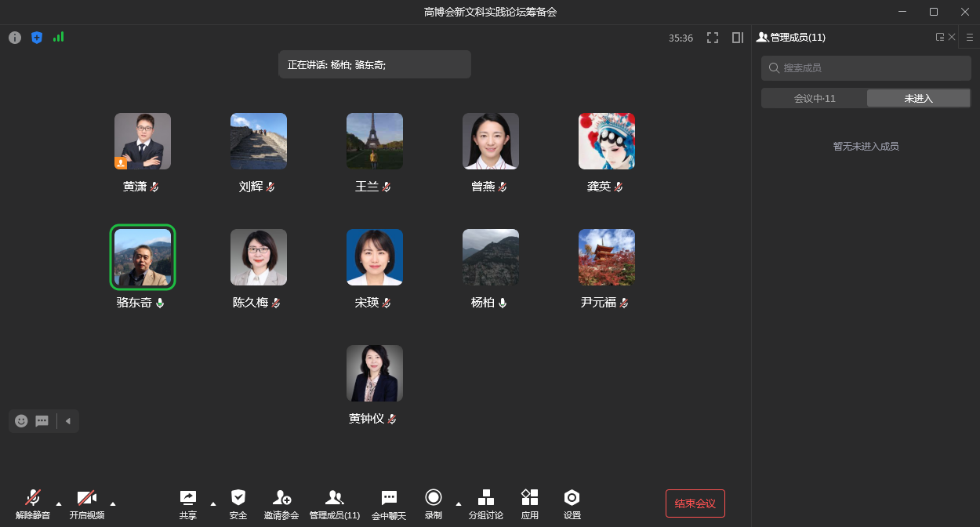Click active mic icon next to 骆东奇
The width and height of the screenshot is (980, 527).
160,303
